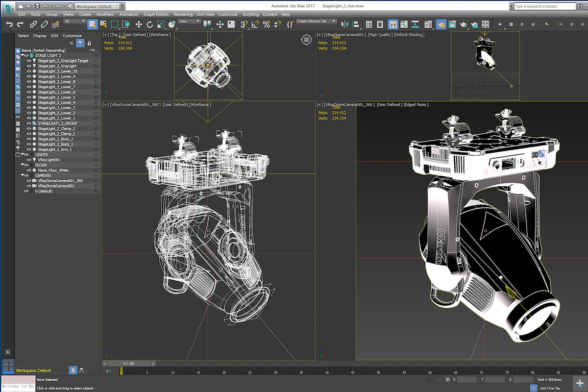
Task: Toggle the Angle Snap button
Action: [x=255, y=24]
